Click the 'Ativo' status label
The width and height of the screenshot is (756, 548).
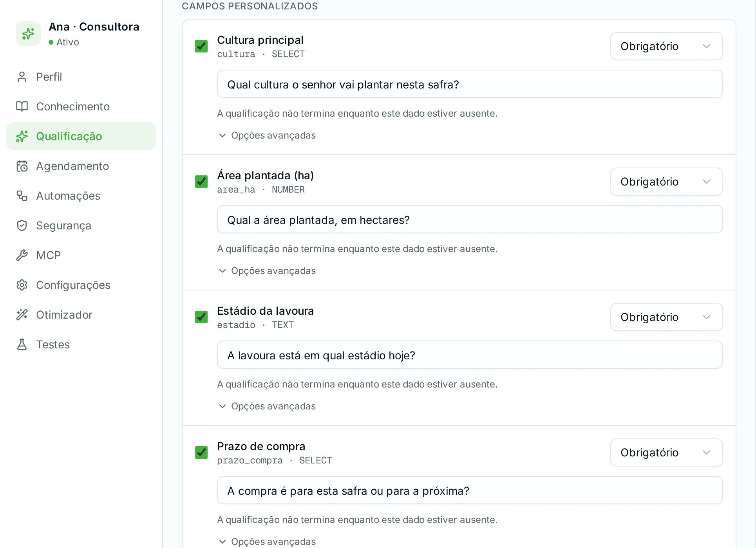click(x=67, y=42)
